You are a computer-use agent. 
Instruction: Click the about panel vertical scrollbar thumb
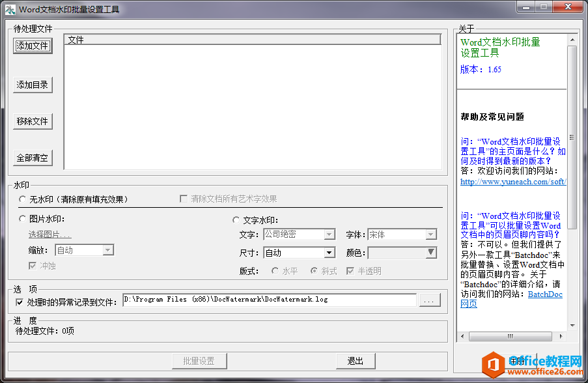point(572,137)
